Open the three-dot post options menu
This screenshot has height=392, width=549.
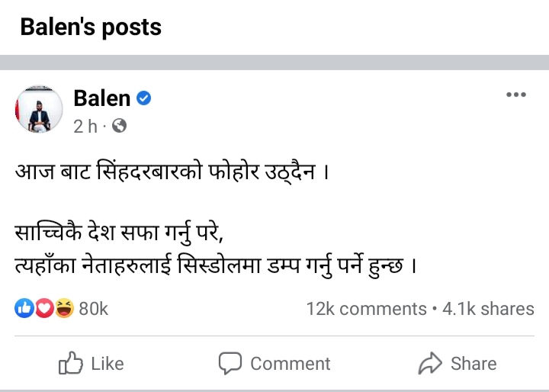pos(516,95)
